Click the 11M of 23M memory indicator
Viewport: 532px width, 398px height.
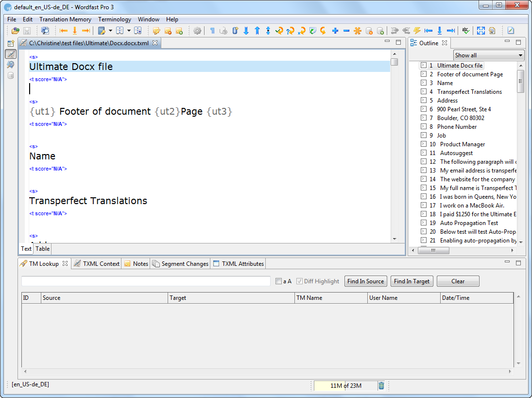[346, 386]
